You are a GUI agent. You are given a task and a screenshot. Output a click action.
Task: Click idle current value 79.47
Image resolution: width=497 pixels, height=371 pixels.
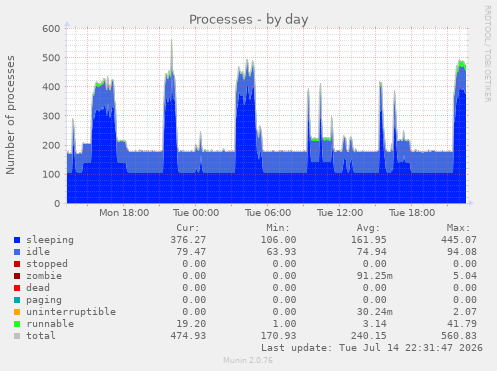[191, 252]
